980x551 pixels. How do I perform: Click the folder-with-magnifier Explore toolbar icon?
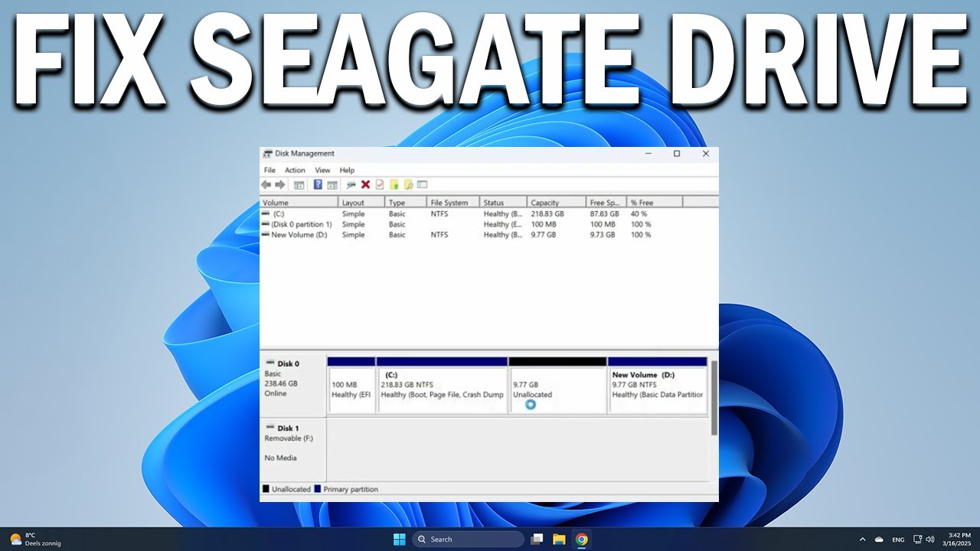pos(408,184)
